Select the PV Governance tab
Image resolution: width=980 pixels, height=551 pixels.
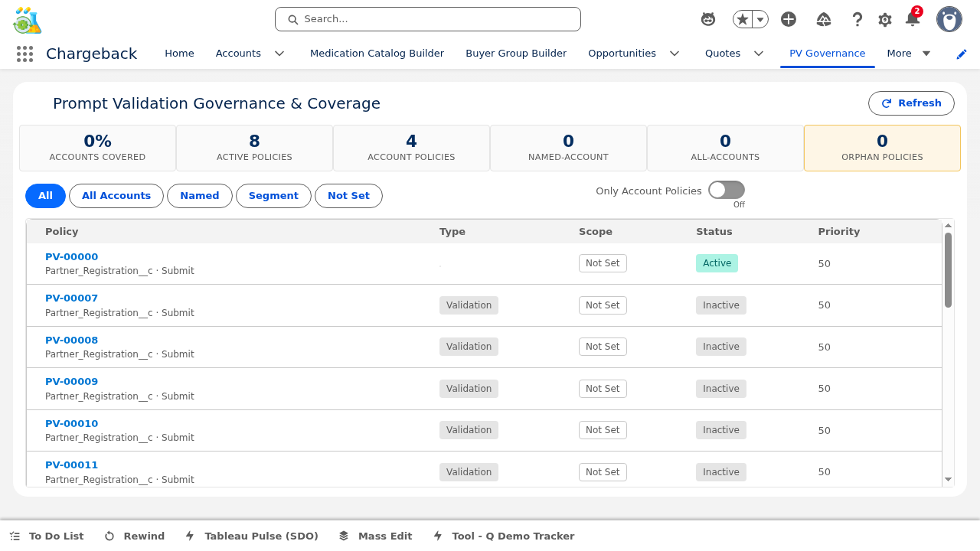827,54
